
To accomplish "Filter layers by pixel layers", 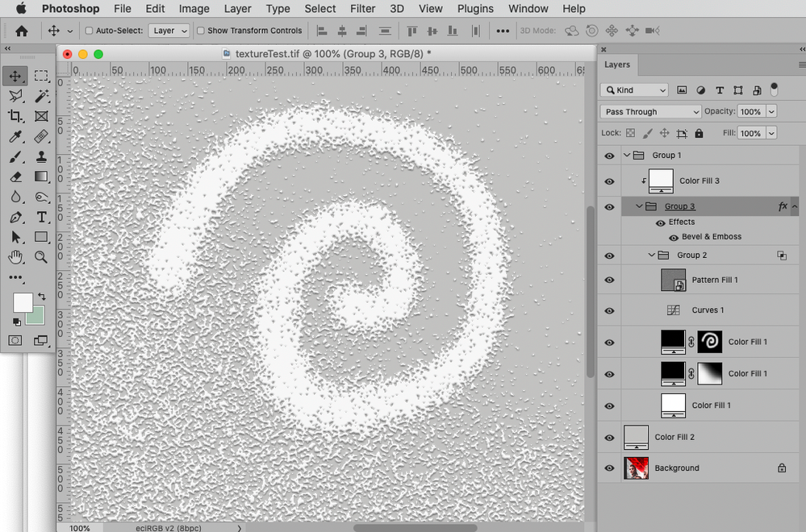I will pyautogui.click(x=682, y=90).
